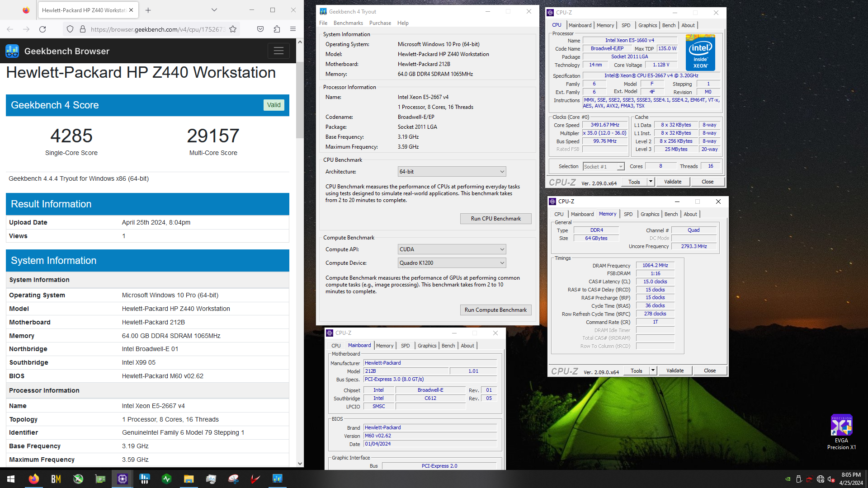Open About tab in top CPU-Z window

(x=688, y=25)
